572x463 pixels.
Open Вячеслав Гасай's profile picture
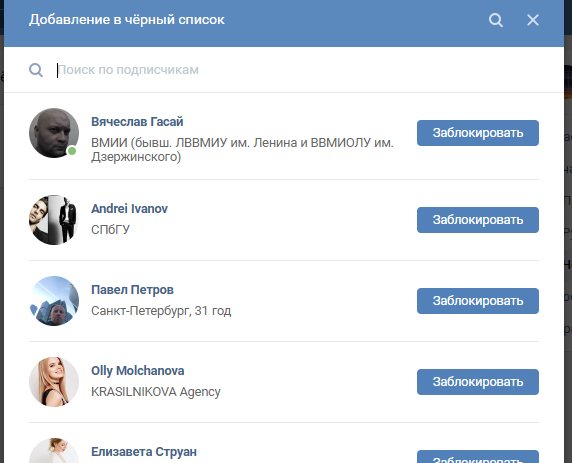(x=54, y=133)
